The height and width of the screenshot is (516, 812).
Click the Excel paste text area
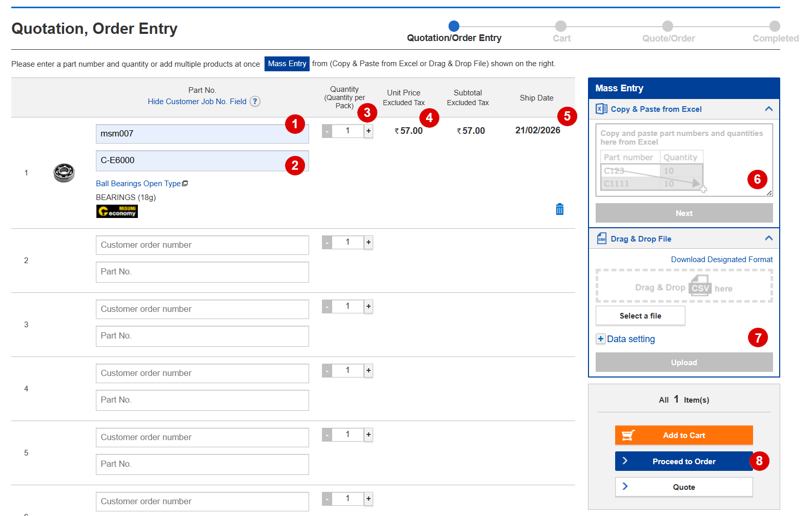pos(683,160)
